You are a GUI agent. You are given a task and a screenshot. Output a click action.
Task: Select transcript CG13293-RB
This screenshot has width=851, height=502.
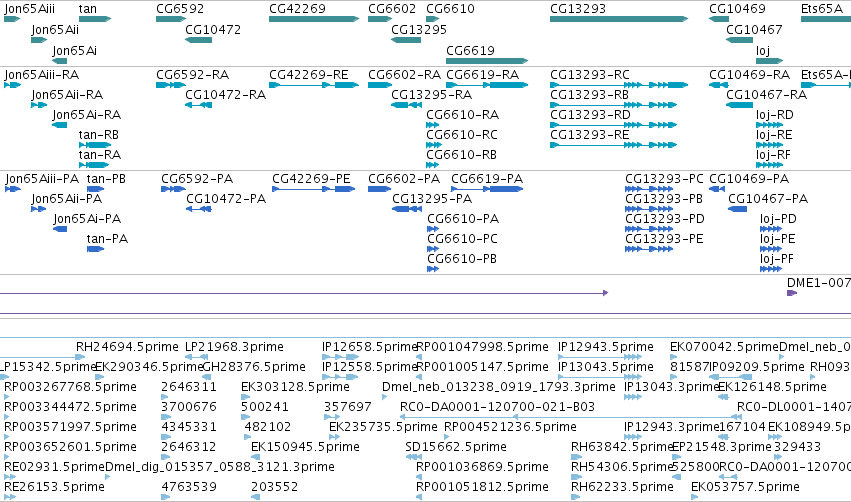(589, 95)
